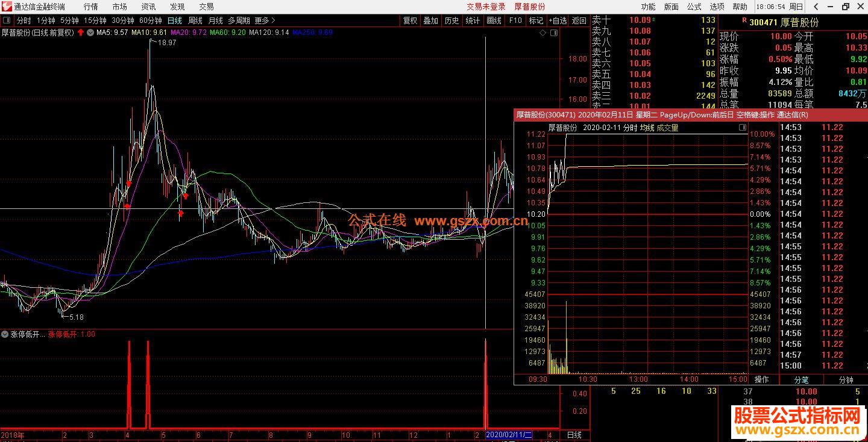Open the 交易 menu
The image size is (868, 442).
(206, 7)
